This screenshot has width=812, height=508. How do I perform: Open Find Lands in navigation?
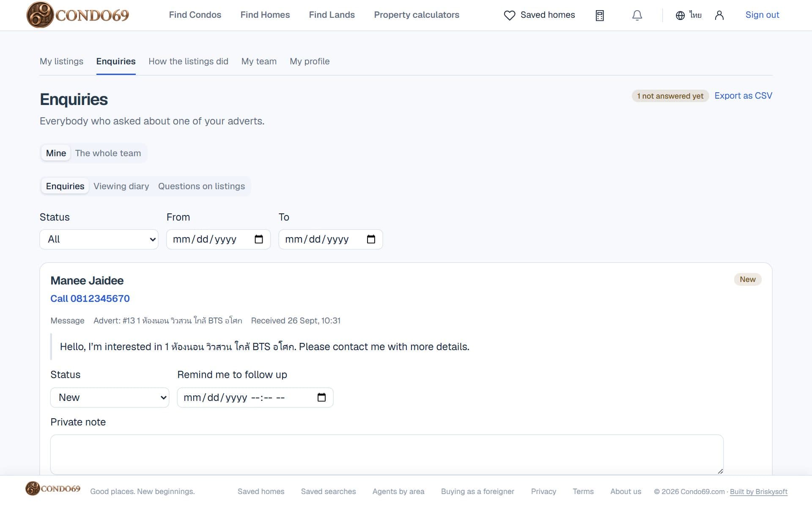(332, 15)
